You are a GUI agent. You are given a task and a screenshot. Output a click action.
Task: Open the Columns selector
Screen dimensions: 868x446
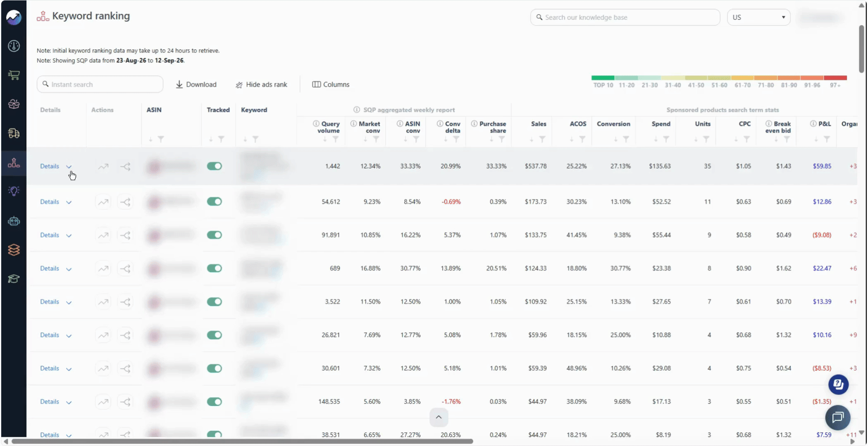331,84
